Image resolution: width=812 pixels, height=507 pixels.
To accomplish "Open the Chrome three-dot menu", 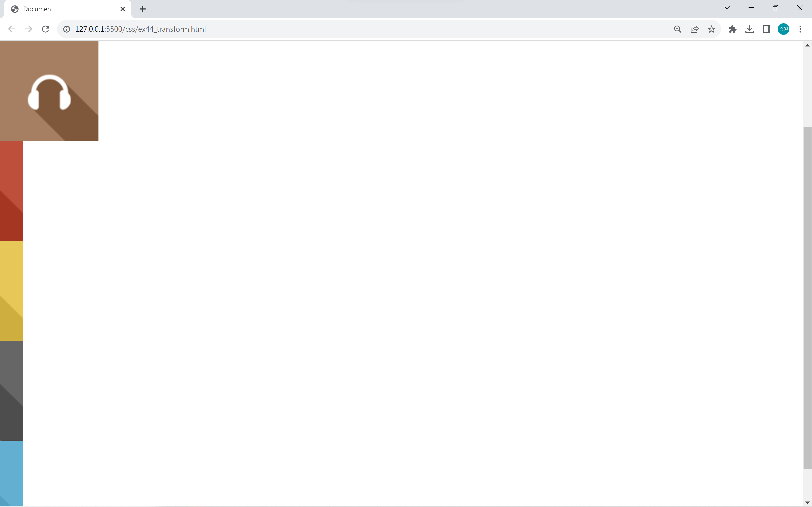I will pyautogui.click(x=800, y=29).
